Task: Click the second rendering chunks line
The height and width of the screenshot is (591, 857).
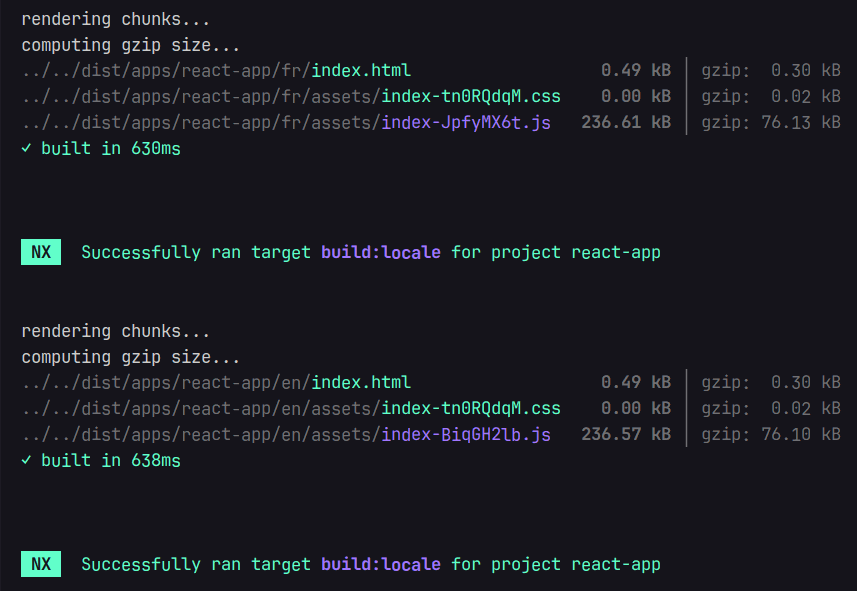Action: 116,331
